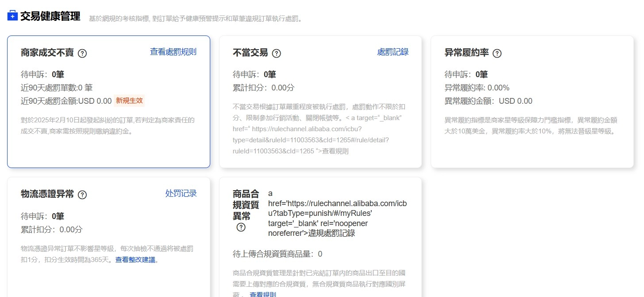Click 查看規則 link in 商品合規資質 card
The image size is (644, 297).
click(x=263, y=294)
